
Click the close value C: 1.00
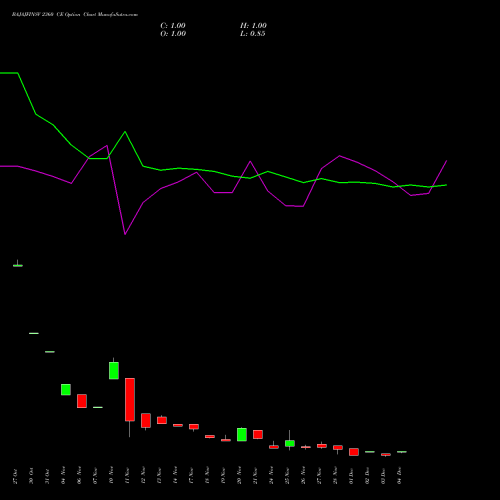[173, 26]
